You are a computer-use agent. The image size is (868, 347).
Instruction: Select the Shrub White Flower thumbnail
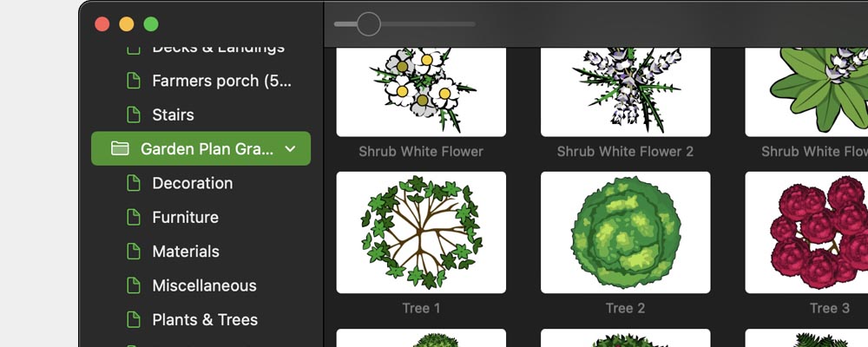(421, 92)
